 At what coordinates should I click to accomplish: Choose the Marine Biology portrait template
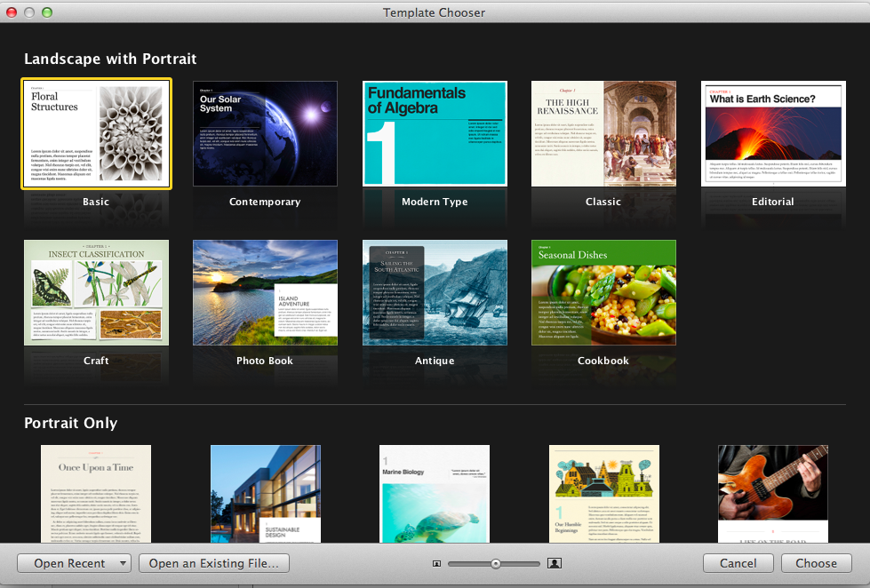pyautogui.click(x=435, y=494)
